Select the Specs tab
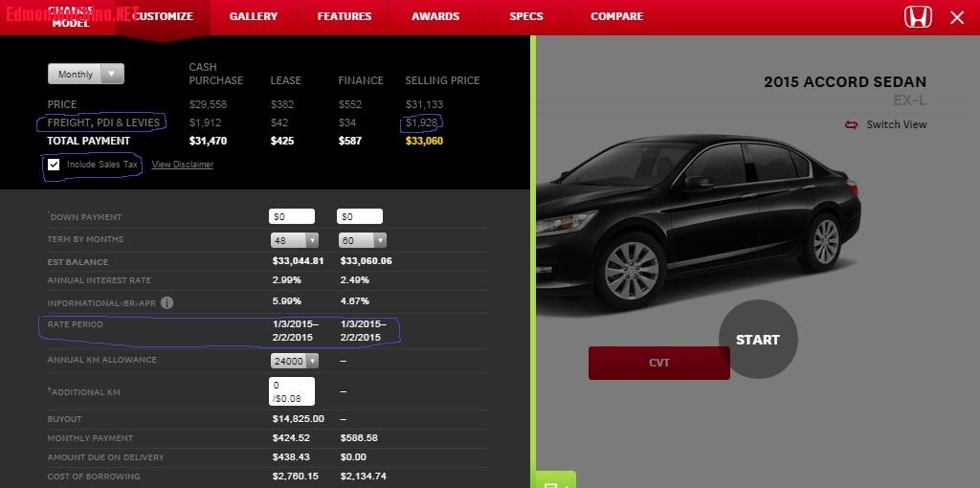 click(x=526, y=16)
